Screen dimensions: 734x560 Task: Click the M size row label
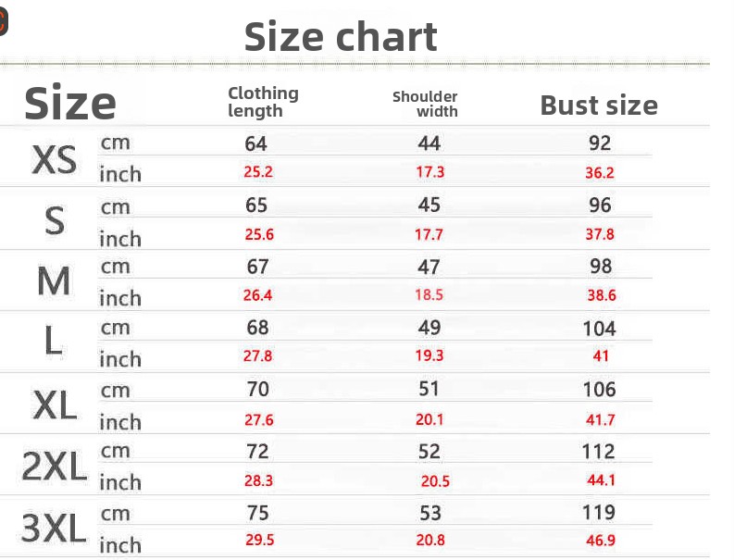tap(54, 281)
